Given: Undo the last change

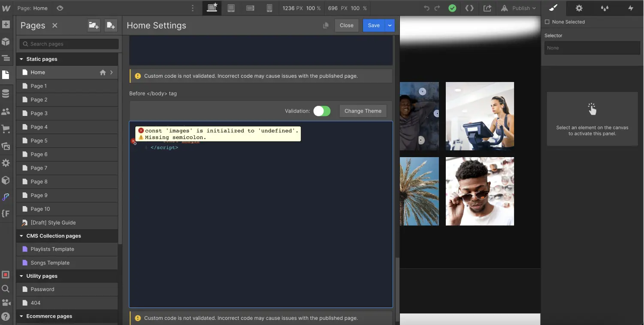Looking at the screenshot, I should coord(426,8).
